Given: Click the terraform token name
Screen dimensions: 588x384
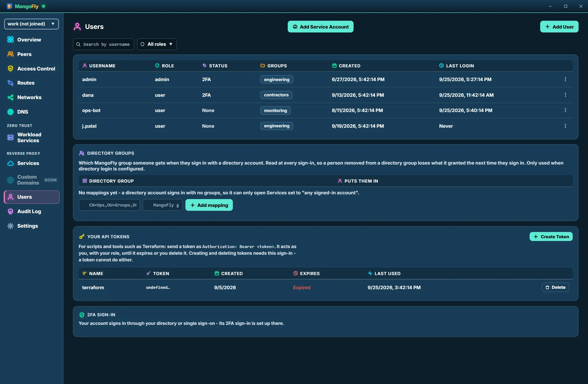Looking at the screenshot, I should [93, 287].
